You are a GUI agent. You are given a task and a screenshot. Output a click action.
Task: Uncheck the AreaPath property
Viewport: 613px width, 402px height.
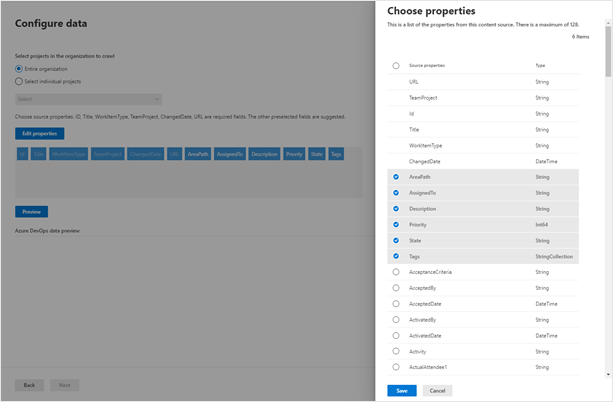[396, 177]
